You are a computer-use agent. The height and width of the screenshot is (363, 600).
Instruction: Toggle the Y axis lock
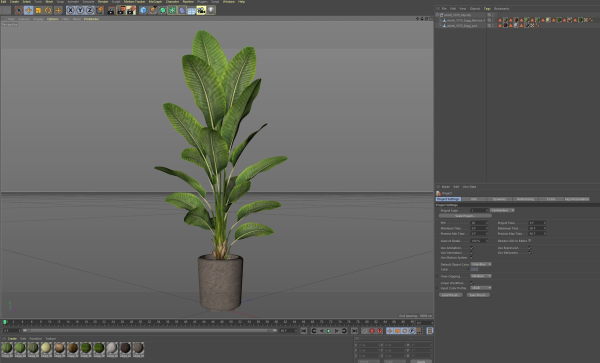click(x=80, y=10)
